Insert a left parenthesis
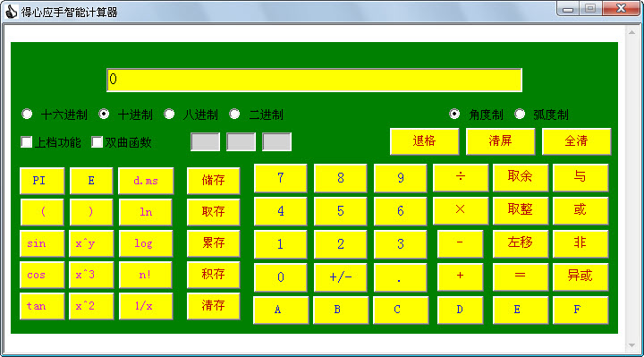 coord(42,212)
